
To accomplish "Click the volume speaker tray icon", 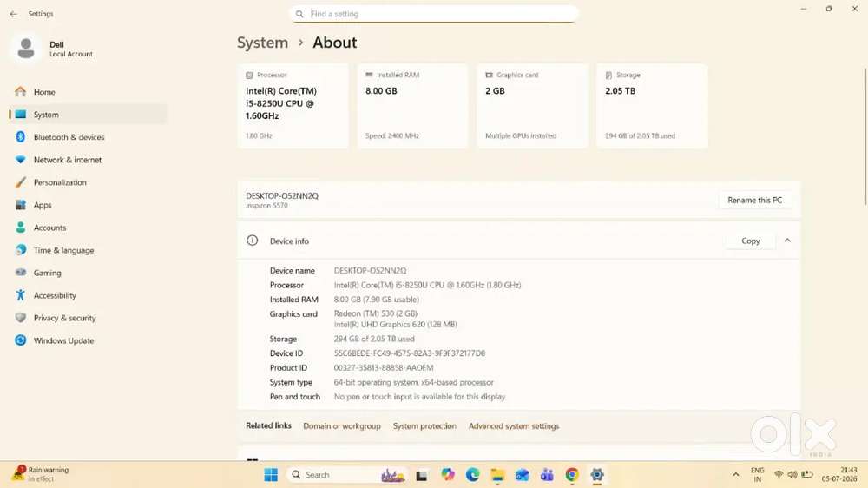I will tap(792, 475).
